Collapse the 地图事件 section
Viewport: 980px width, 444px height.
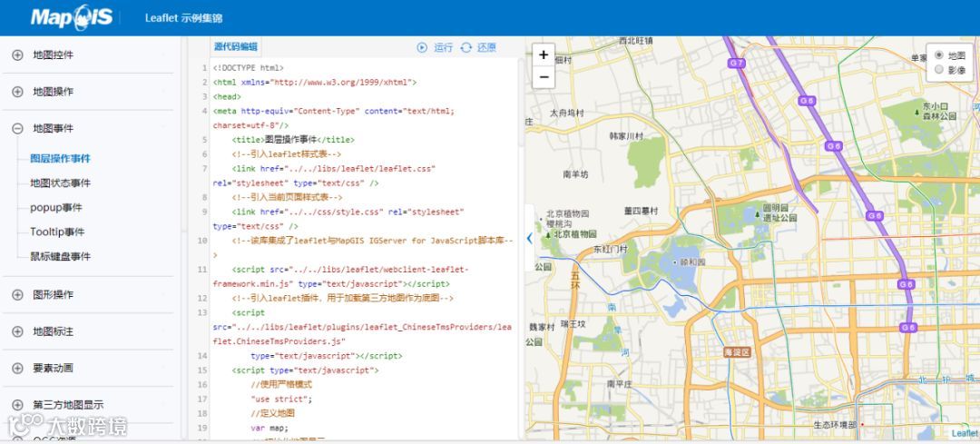(x=17, y=129)
